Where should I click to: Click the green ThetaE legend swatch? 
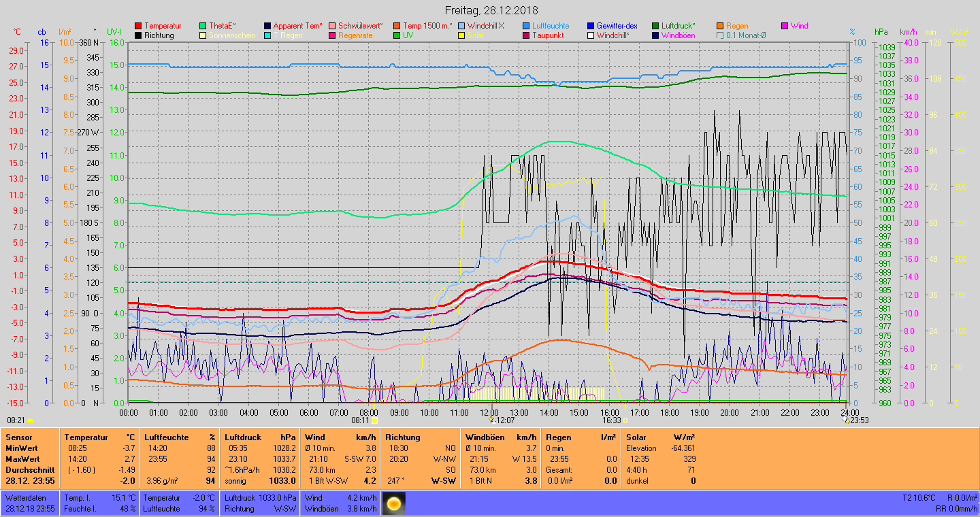click(203, 26)
